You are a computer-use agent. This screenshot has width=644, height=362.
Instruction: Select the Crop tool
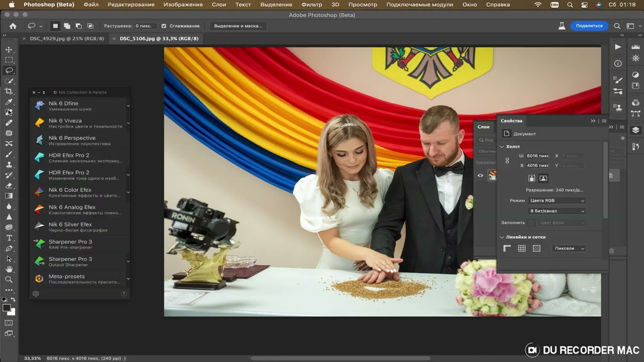[x=9, y=91]
